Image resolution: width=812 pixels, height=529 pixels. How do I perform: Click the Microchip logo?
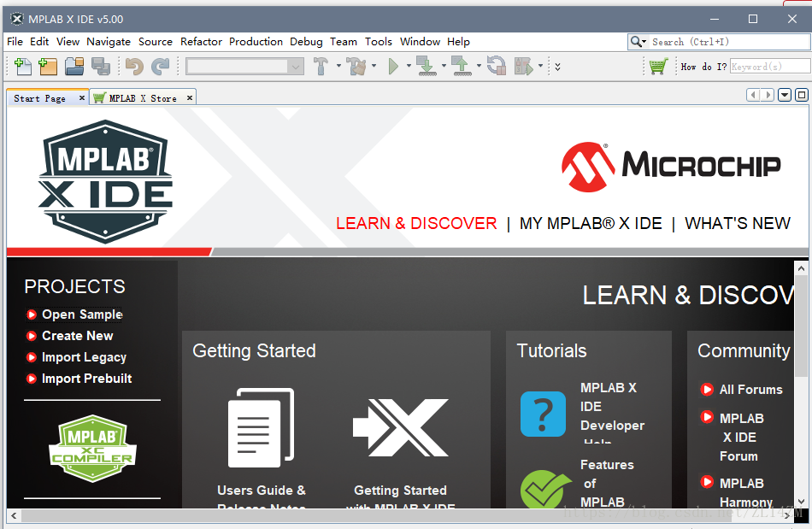pos(671,166)
